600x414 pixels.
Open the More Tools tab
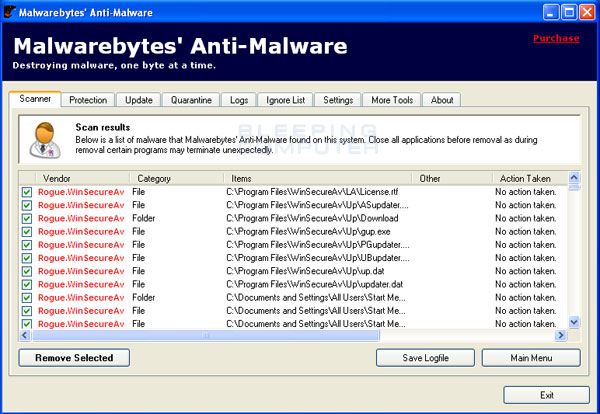click(392, 100)
